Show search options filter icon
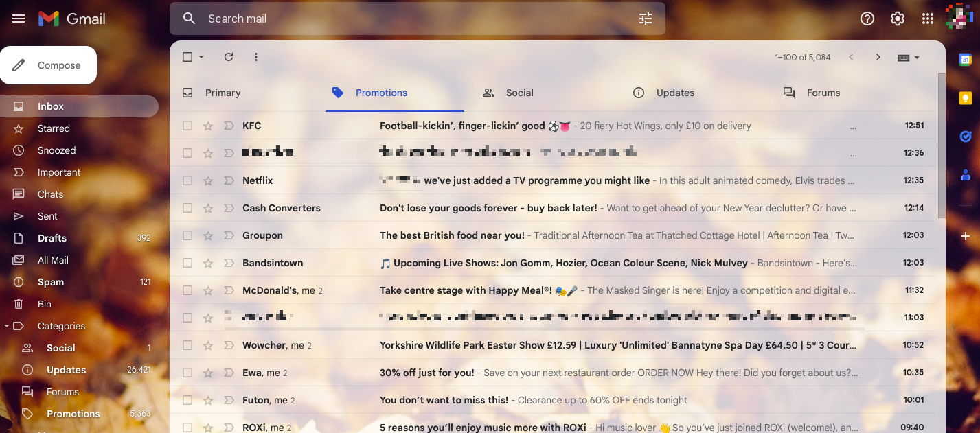Screen dimensions: 980x433 point(646,19)
